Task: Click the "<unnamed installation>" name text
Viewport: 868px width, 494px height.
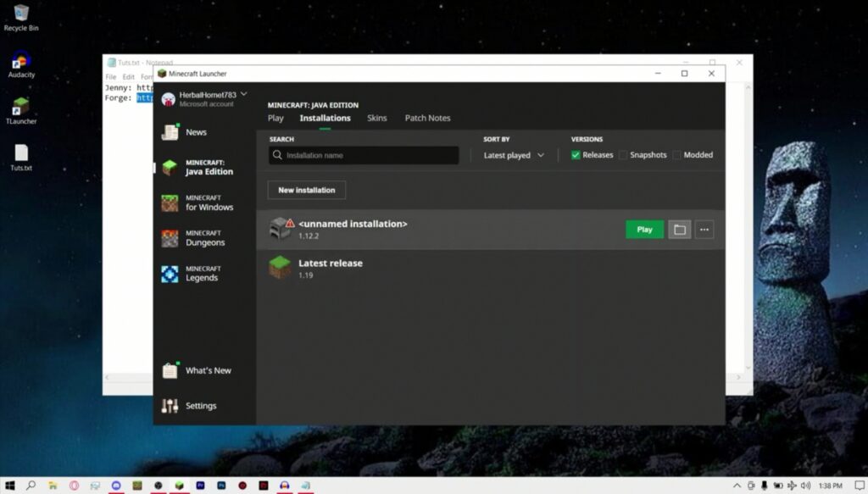Action: click(x=353, y=224)
